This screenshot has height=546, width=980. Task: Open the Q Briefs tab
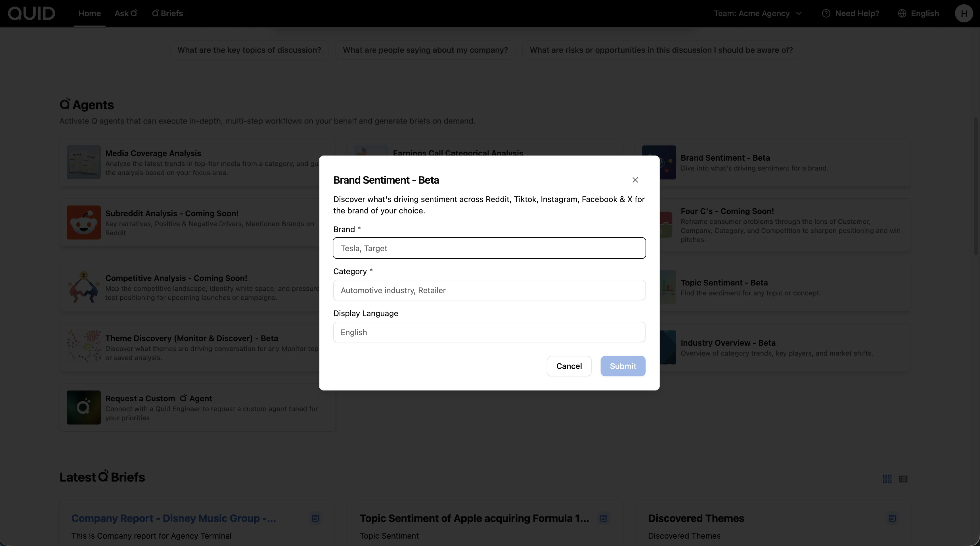167,13
